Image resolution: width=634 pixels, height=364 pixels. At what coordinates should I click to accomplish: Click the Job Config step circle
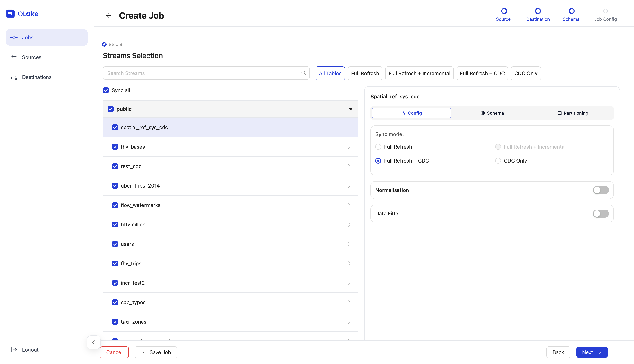tap(606, 11)
